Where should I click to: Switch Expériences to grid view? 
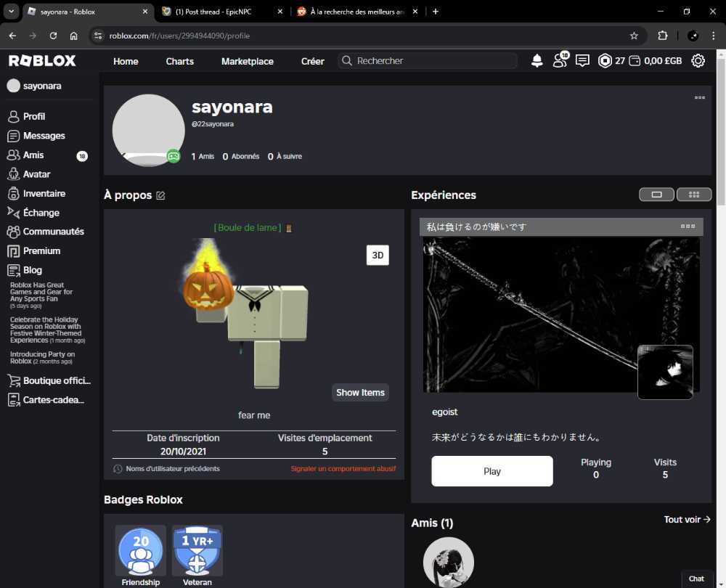click(693, 194)
